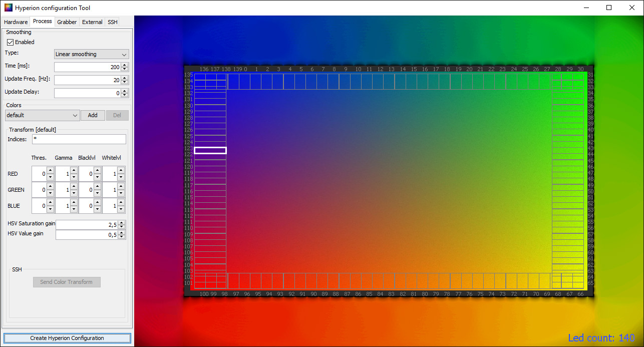Increase RED Gamma with up arrow
Screen dimensions: 644x347
74,171
